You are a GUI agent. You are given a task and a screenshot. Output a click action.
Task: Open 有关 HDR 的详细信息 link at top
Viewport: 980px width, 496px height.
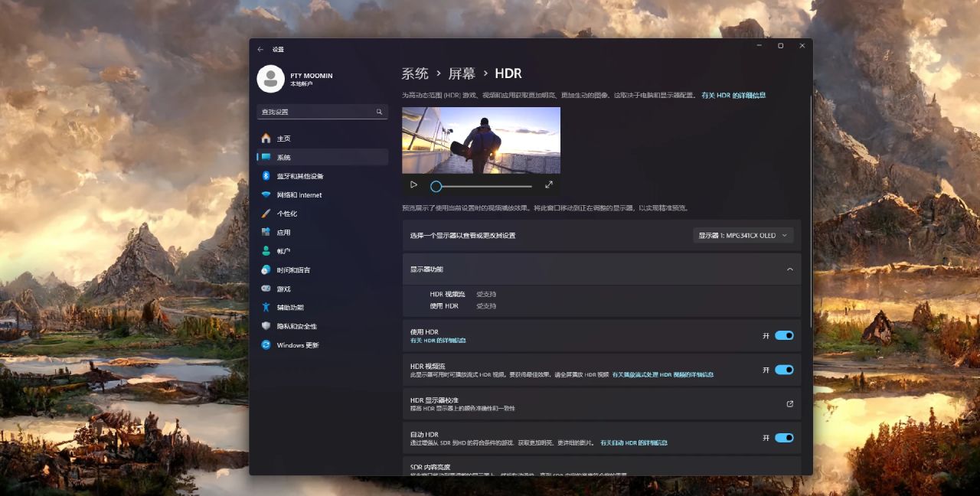[x=733, y=96]
